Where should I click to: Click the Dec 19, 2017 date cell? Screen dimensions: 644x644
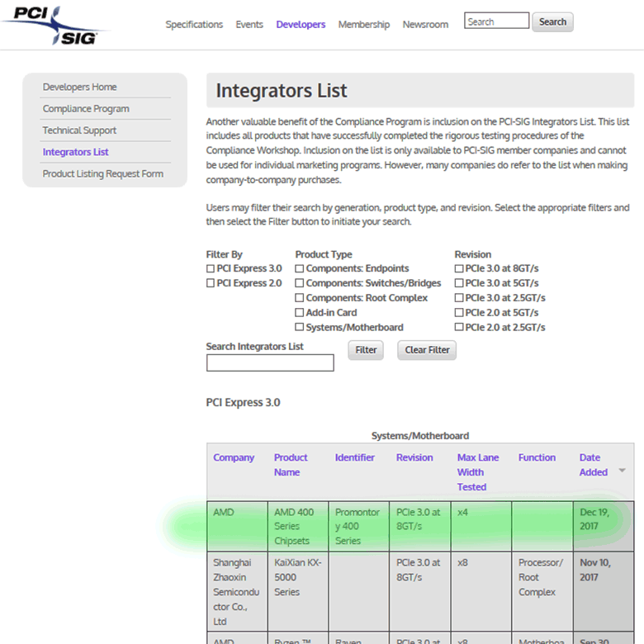[604, 526]
